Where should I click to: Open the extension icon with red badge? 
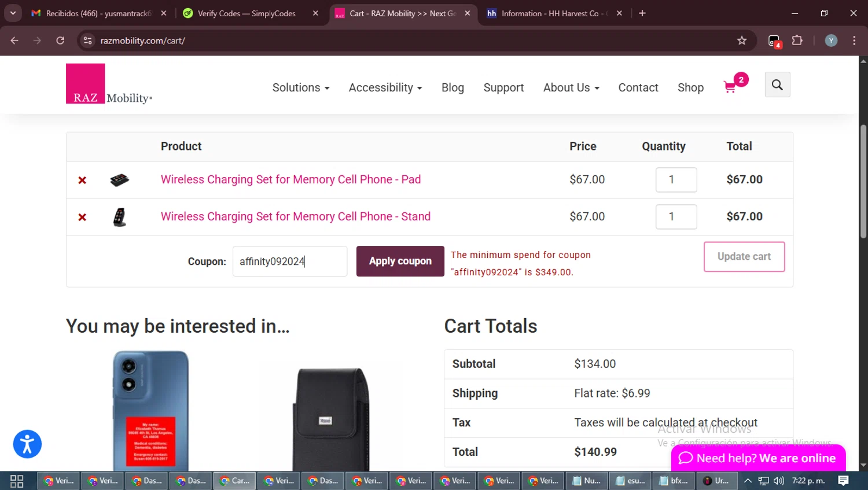point(774,41)
